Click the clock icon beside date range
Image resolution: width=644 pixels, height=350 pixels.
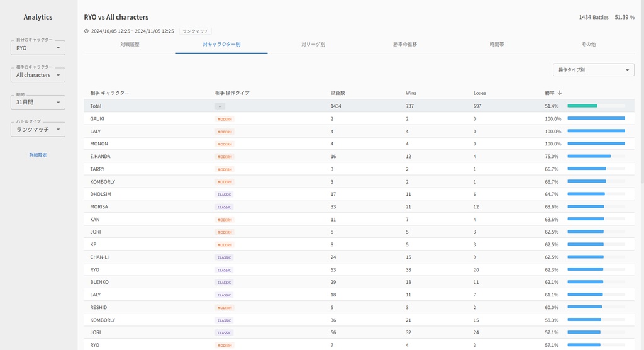click(x=86, y=31)
